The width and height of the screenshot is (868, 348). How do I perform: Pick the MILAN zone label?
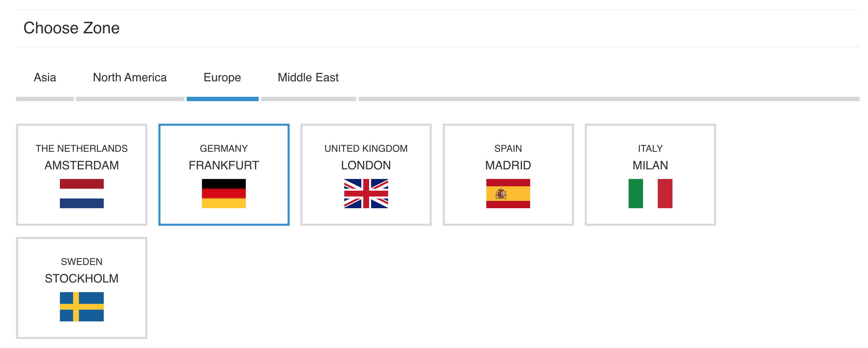coord(650,165)
